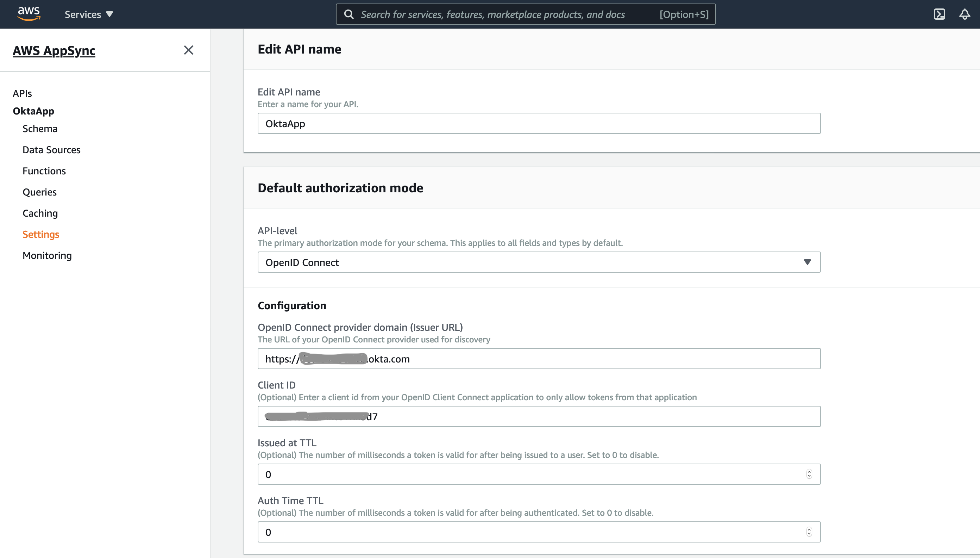Image resolution: width=980 pixels, height=558 pixels.
Task: Open the Caching sidebar item
Action: pyautogui.click(x=40, y=213)
